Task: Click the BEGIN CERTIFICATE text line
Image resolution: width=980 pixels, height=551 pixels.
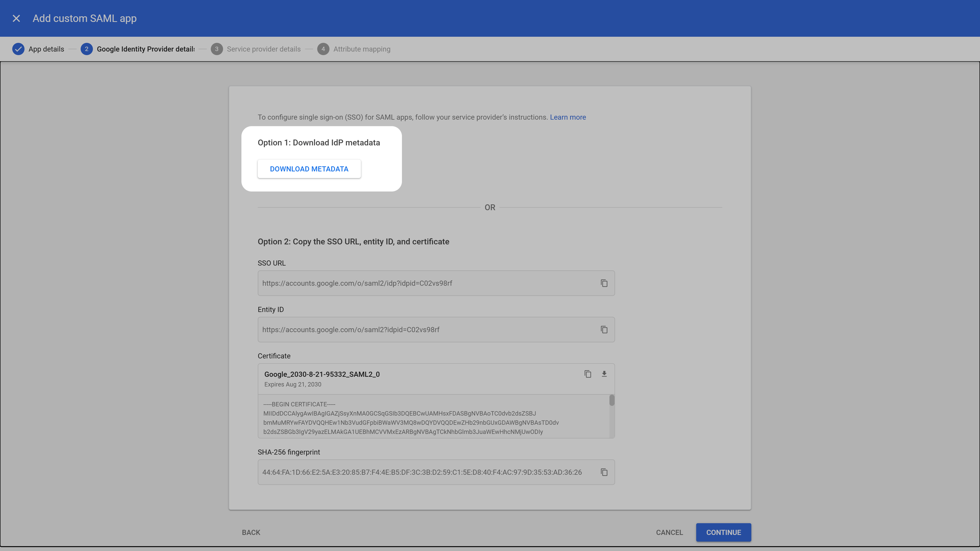Action: 299,404
